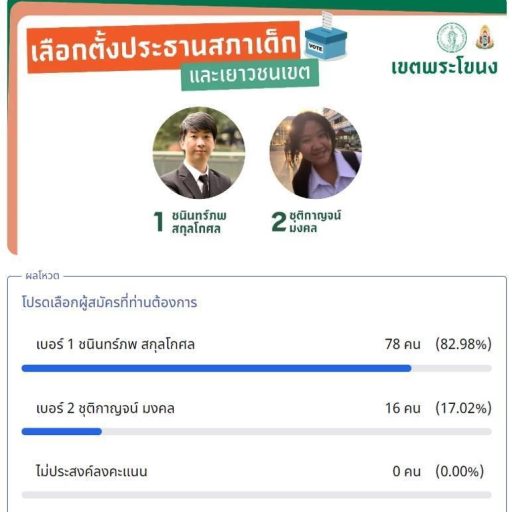Click the เขตพระโขนง district heading
Viewport: 512px width, 512px height.
pyautogui.click(x=444, y=67)
